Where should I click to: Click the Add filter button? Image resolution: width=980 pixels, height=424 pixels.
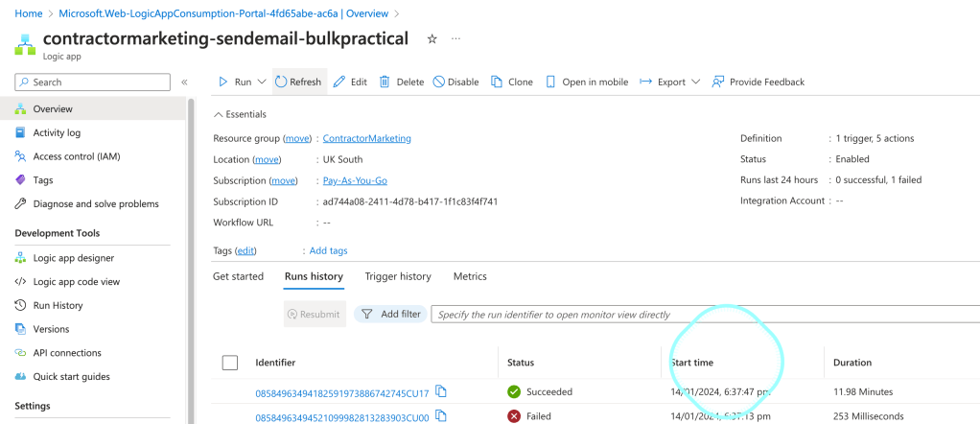pos(390,314)
